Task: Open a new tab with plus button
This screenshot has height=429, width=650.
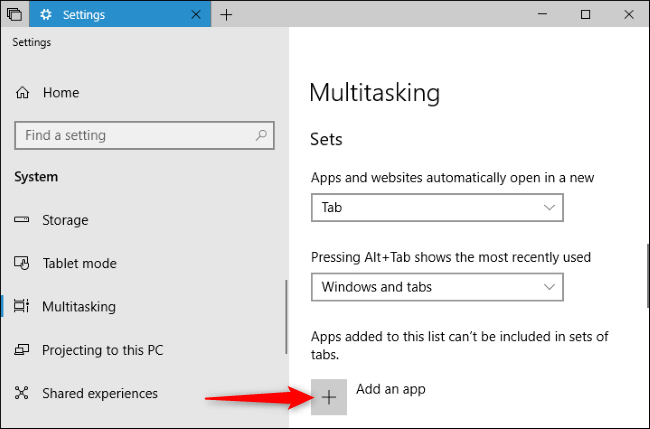Action: click(227, 15)
